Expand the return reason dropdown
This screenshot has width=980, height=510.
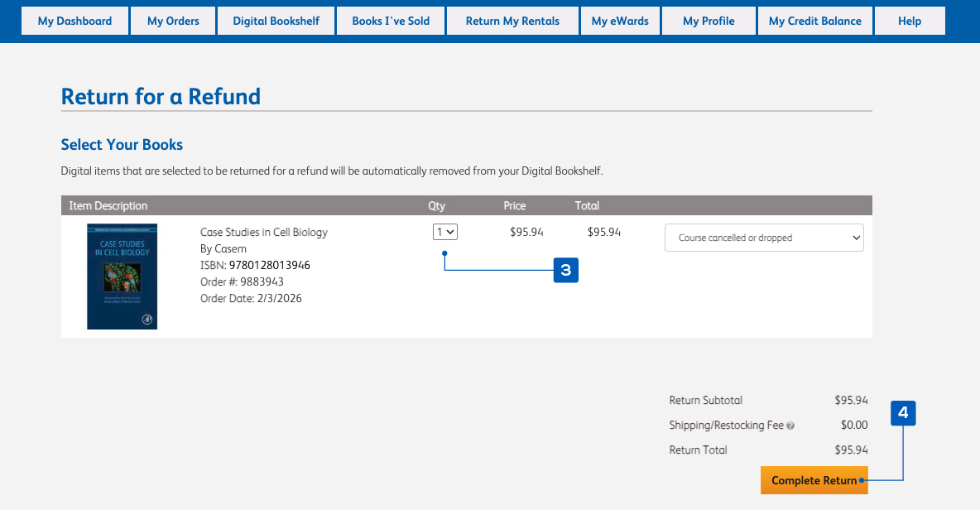pos(764,238)
